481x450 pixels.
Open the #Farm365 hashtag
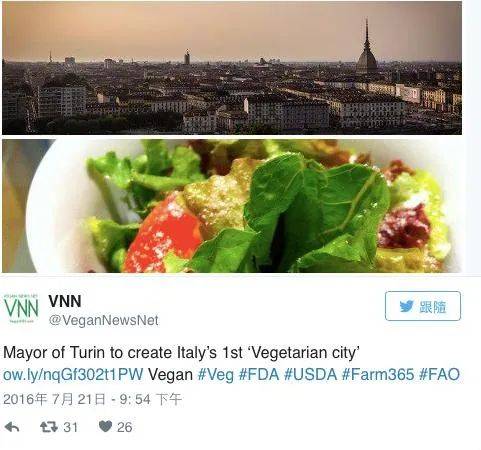pyautogui.click(x=378, y=374)
